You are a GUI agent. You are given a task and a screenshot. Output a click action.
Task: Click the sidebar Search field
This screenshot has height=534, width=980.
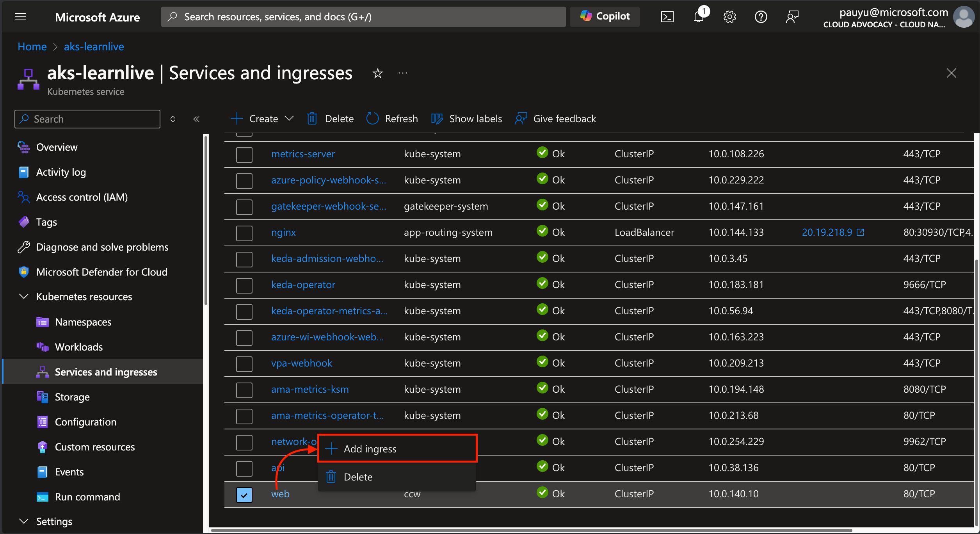point(87,119)
